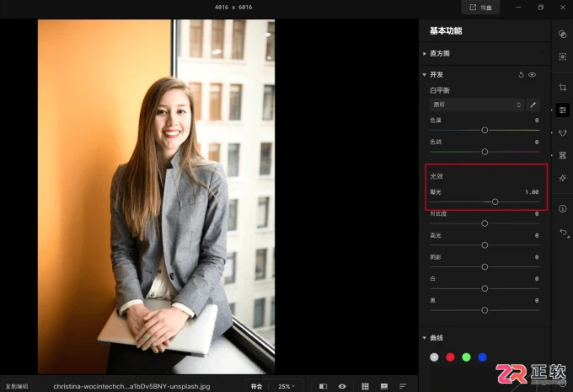Toggle visibility eye of the 开发 section
The image size is (573, 392).
[x=532, y=75]
